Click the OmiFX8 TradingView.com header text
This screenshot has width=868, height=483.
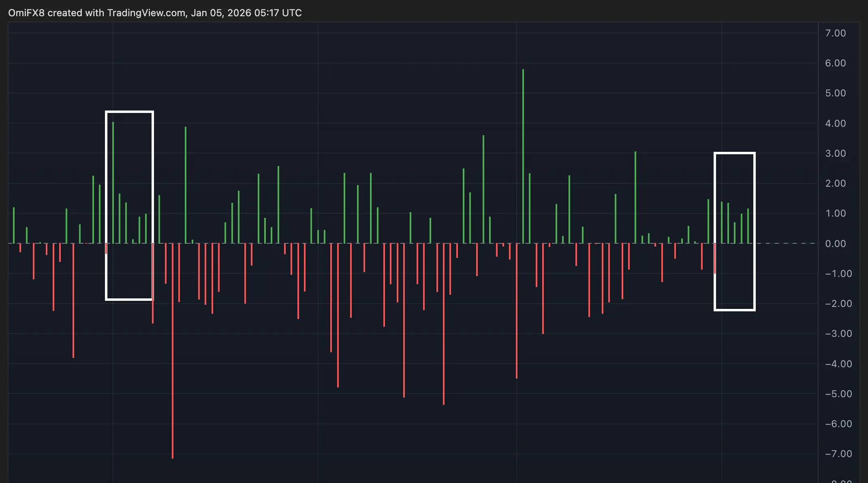tap(155, 13)
